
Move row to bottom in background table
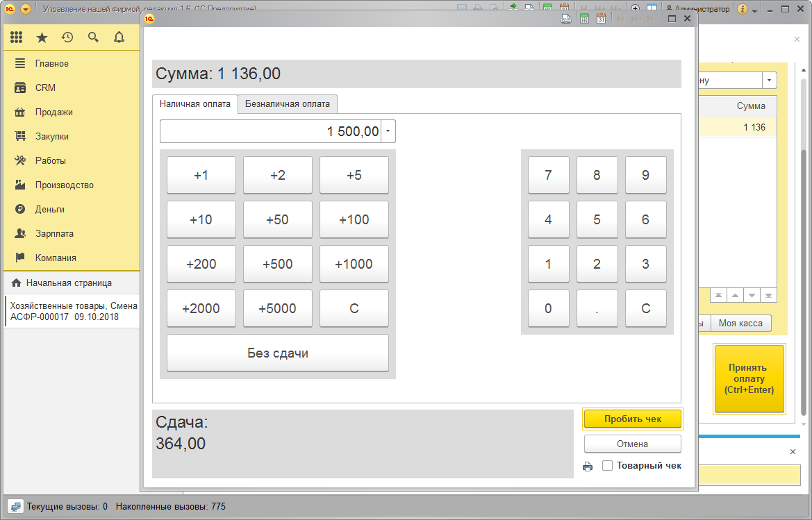(x=768, y=296)
